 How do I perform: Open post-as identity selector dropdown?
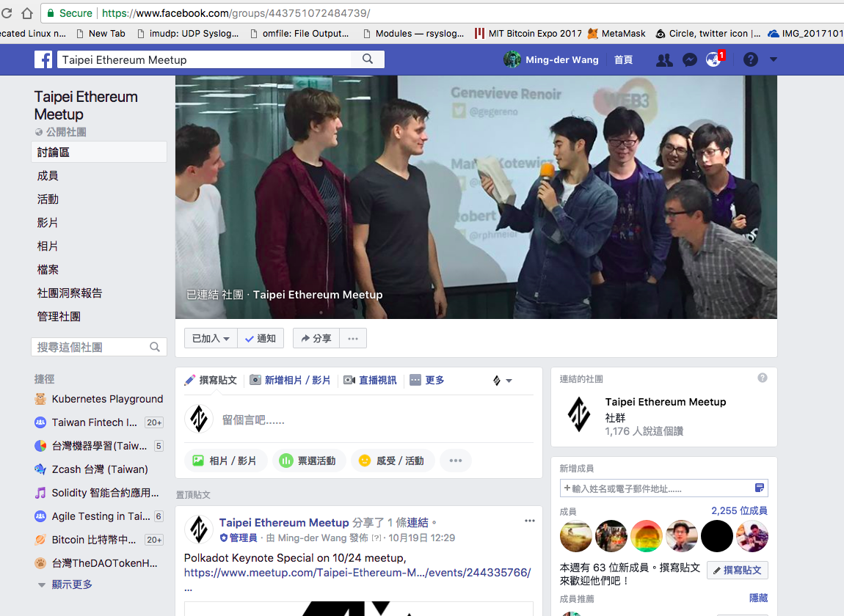click(503, 381)
